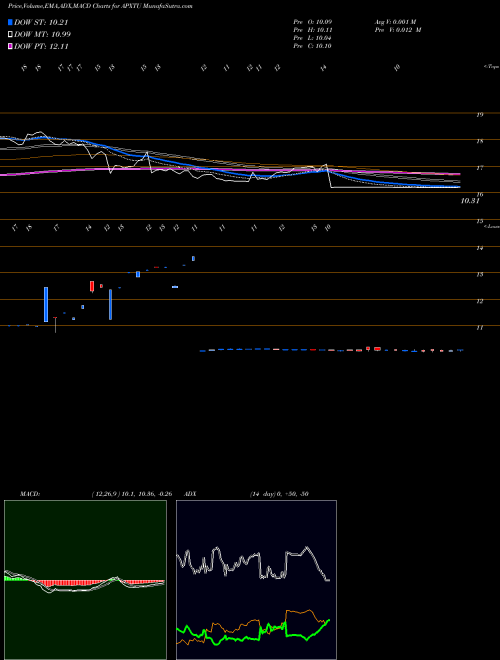Click the 13 price axis label
The height and width of the screenshot is (660, 500).
tap(479, 274)
